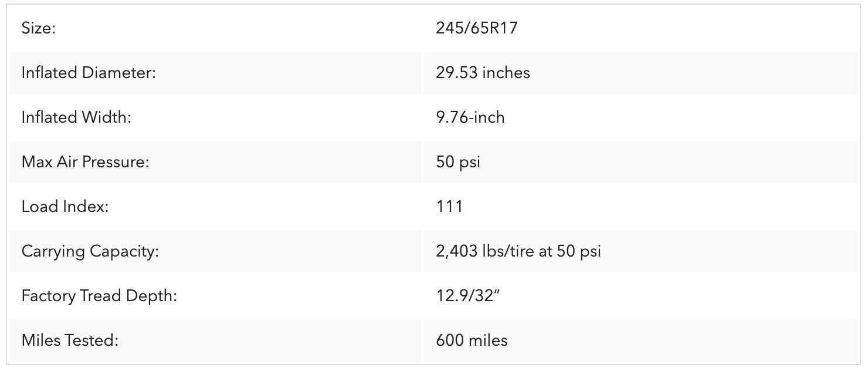Select the 600 miles value
Viewport: 868px width, 371px height.
472,340
